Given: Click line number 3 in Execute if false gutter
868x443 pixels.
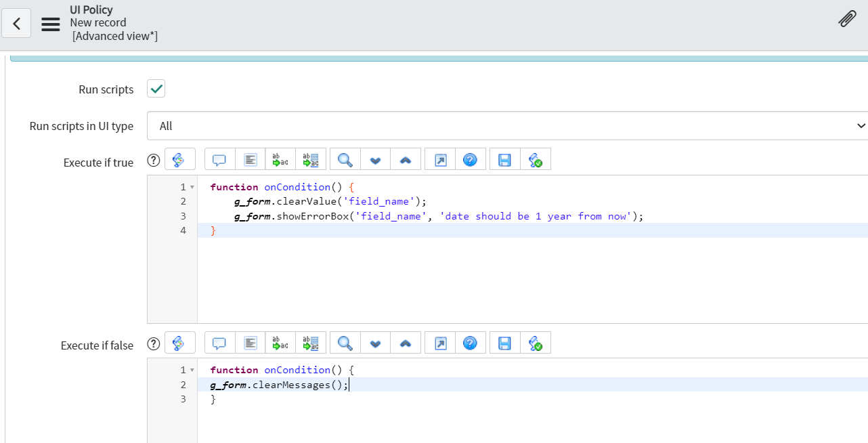Looking at the screenshot, I should [x=183, y=400].
